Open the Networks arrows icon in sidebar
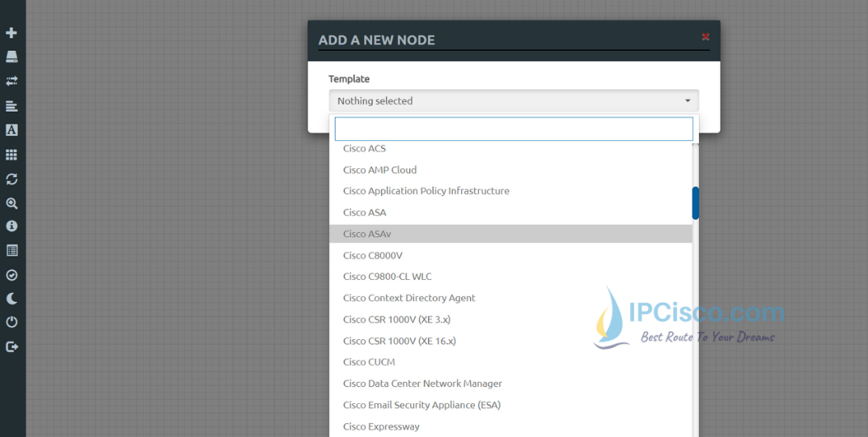 click(11, 82)
